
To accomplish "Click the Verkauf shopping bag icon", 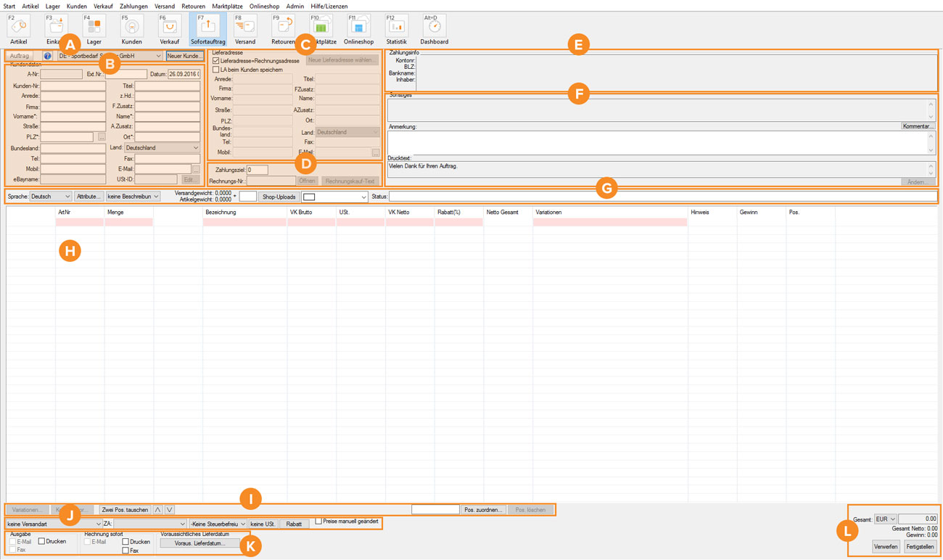I will pos(169,27).
